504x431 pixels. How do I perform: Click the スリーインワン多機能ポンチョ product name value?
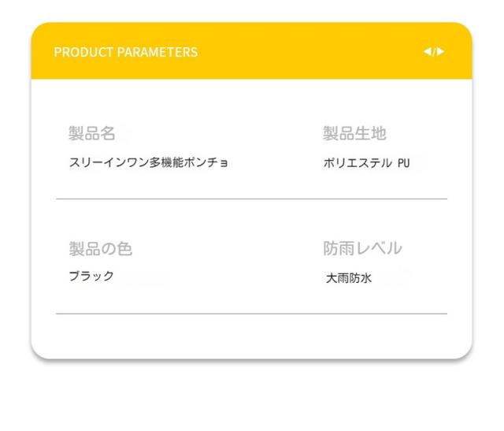[x=149, y=164]
